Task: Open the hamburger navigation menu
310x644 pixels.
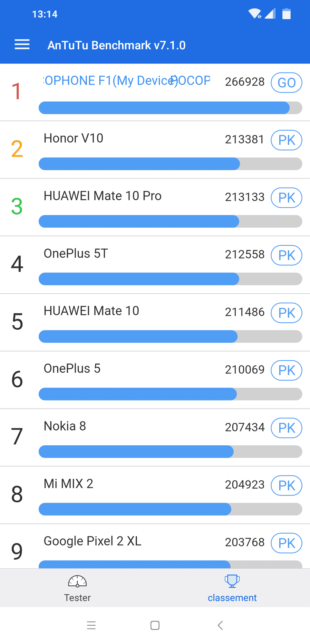Action: click(22, 45)
